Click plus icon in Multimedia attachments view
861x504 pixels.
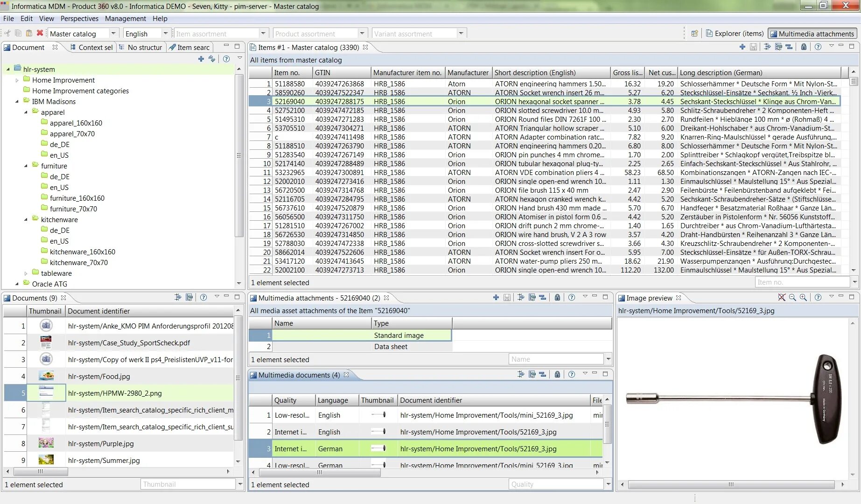[x=496, y=297]
